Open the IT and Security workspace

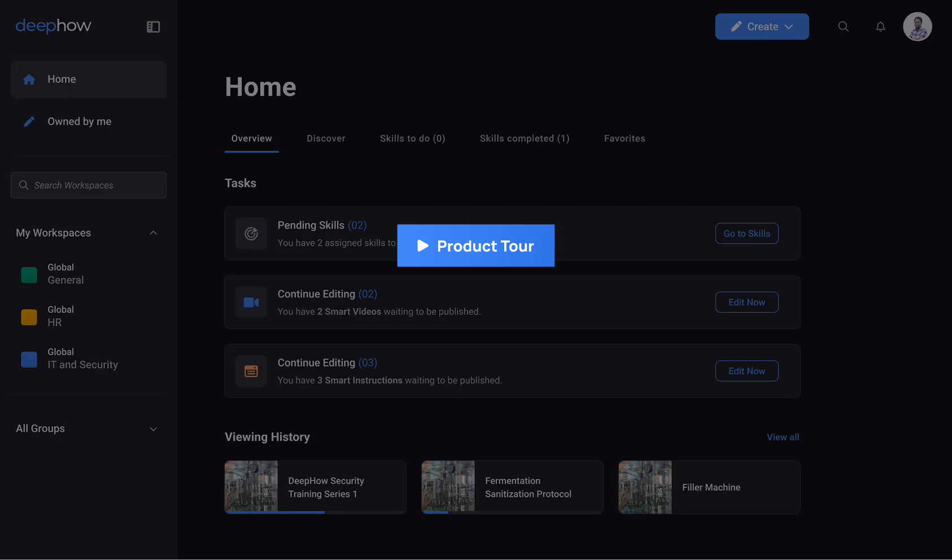[82, 358]
